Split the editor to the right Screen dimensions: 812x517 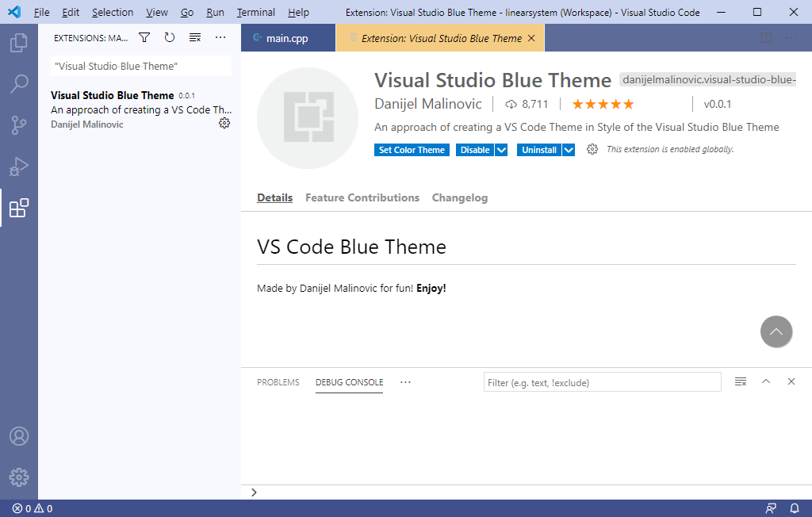click(766, 38)
